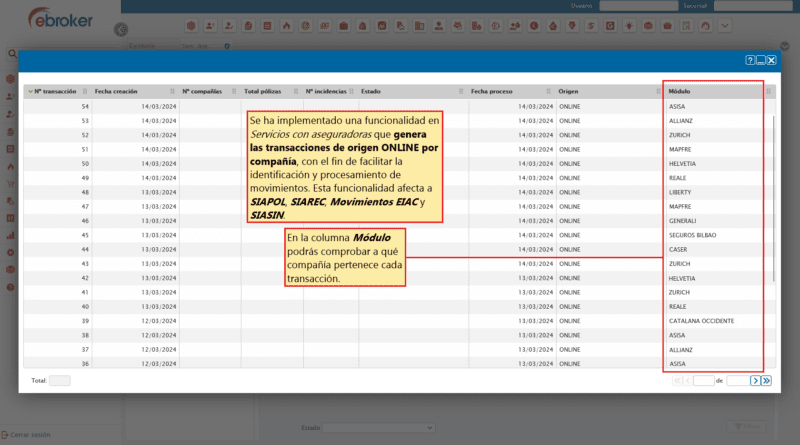
Task: Sort by Nº compañías column header
Action: (x=202, y=91)
